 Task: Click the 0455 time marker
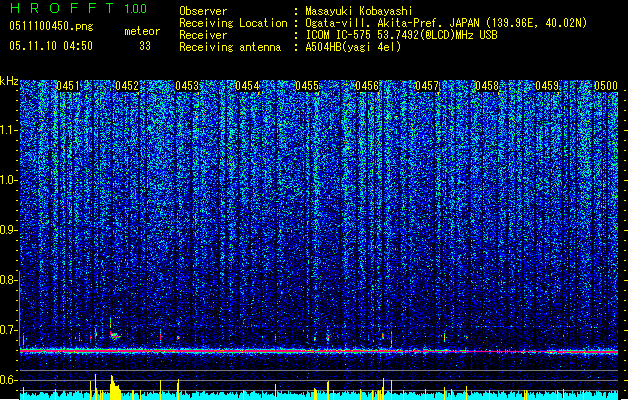tap(307, 86)
